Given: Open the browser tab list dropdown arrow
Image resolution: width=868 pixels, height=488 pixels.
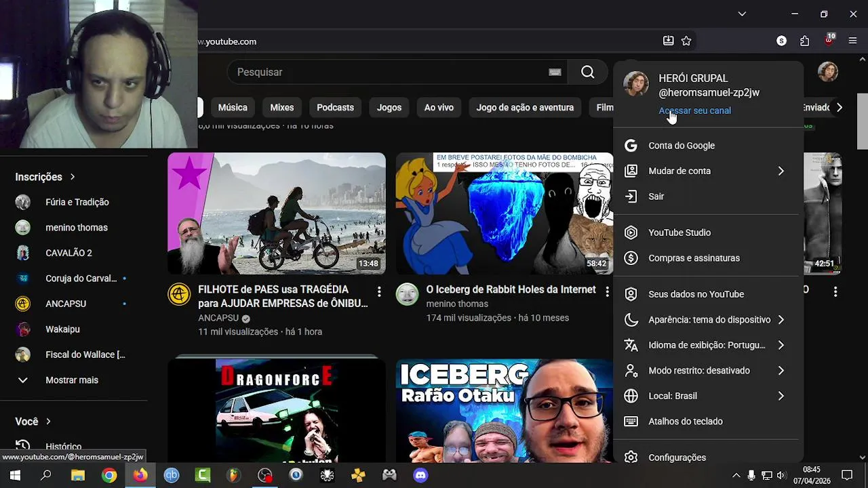Looking at the screenshot, I should (742, 14).
